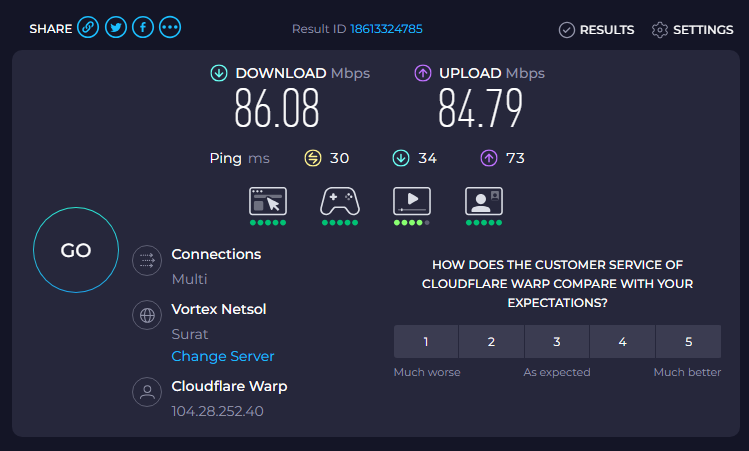This screenshot has width=749, height=451.
Task: Click the upload arrow icon
Action: pyautogui.click(x=422, y=73)
